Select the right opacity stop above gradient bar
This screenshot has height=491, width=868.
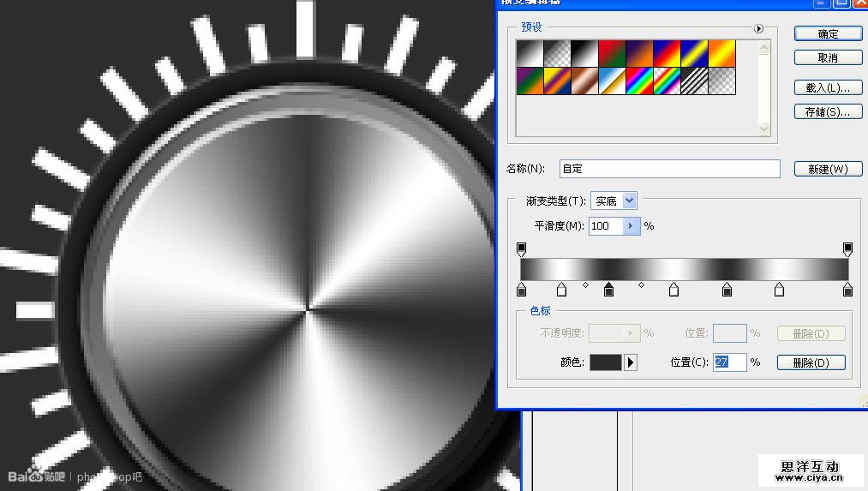[847, 248]
